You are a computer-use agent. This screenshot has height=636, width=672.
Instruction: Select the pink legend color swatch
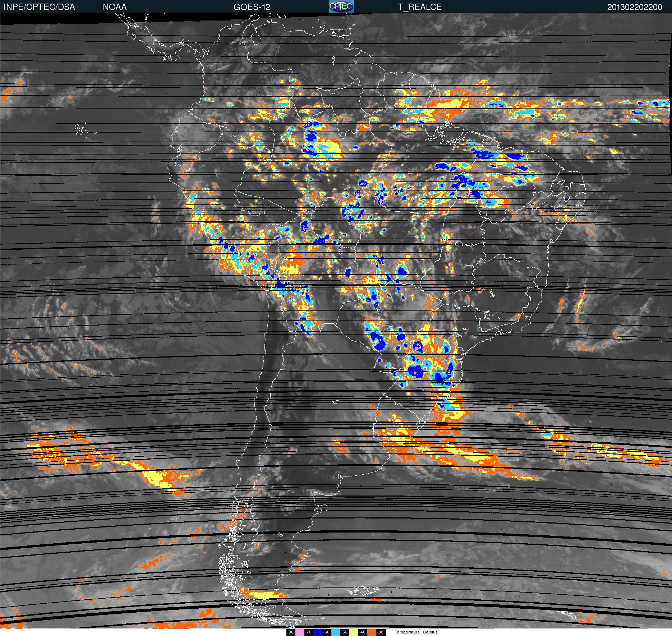click(300, 632)
